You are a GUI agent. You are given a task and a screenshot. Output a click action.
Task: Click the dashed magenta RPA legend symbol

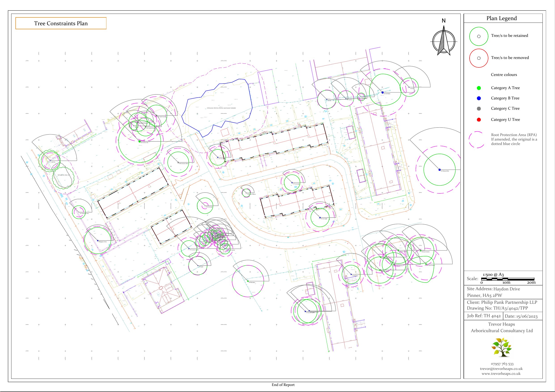pos(477,140)
